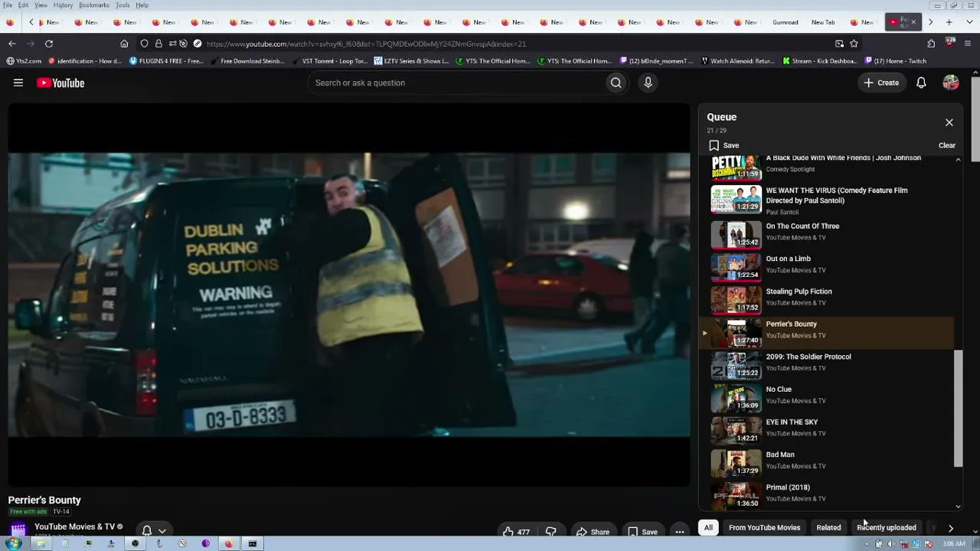The image size is (980, 551).
Task: Click the Stealing Pulp Fiction title
Action: (799, 292)
